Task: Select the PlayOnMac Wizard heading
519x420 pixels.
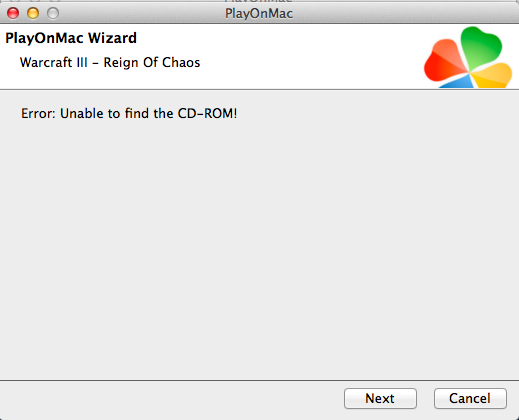Action: pos(71,38)
